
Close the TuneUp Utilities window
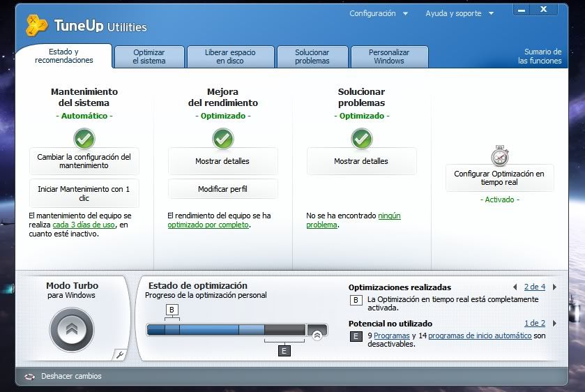pos(544,9)
